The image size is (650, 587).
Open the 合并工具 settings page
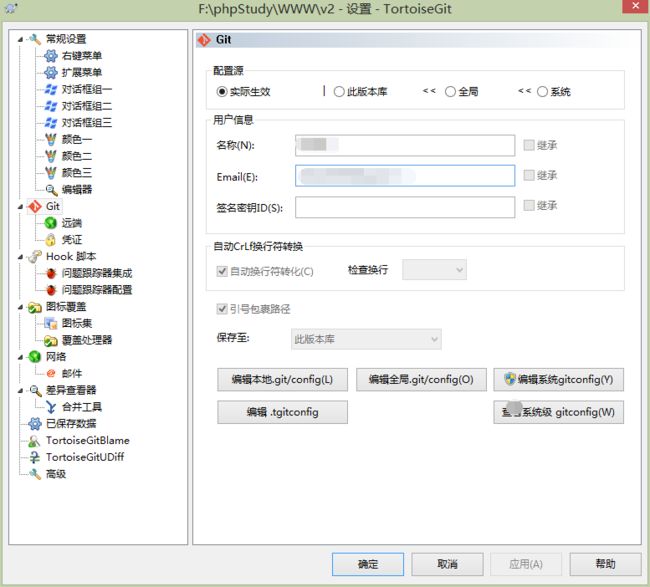pos(82,407)
